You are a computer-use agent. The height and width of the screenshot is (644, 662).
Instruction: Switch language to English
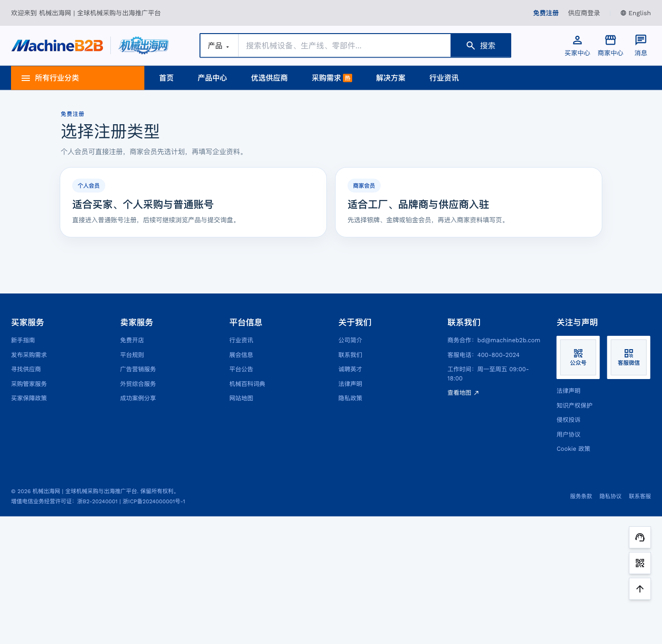pos(636,13)
